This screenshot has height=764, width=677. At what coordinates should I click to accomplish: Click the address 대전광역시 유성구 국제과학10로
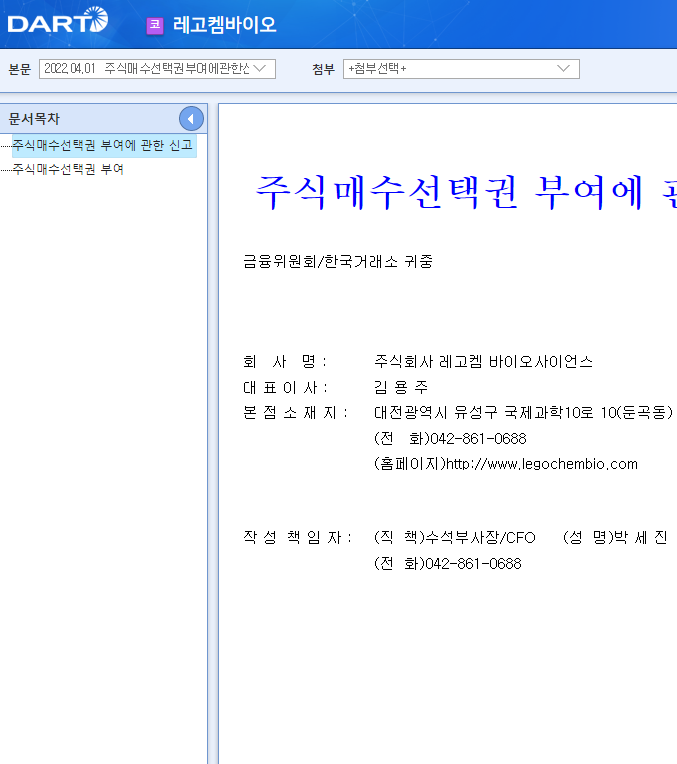(x=484, y=413)
